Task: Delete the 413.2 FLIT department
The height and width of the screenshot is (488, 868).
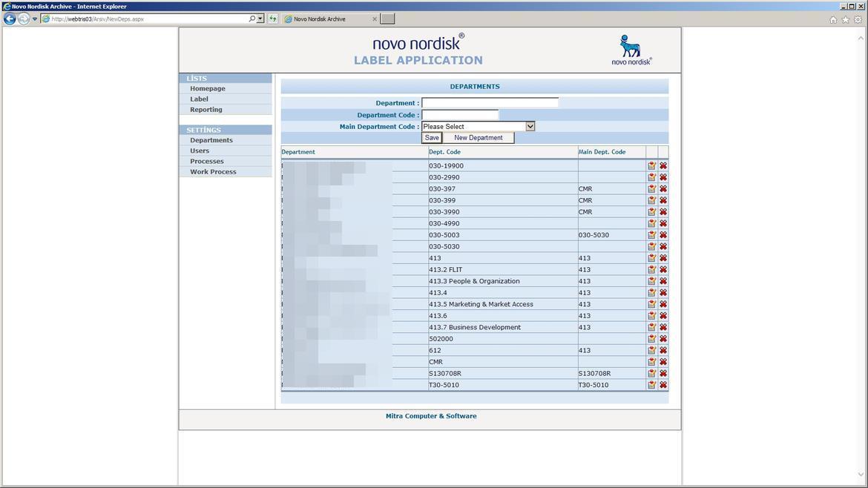Action: pos(663,269)
